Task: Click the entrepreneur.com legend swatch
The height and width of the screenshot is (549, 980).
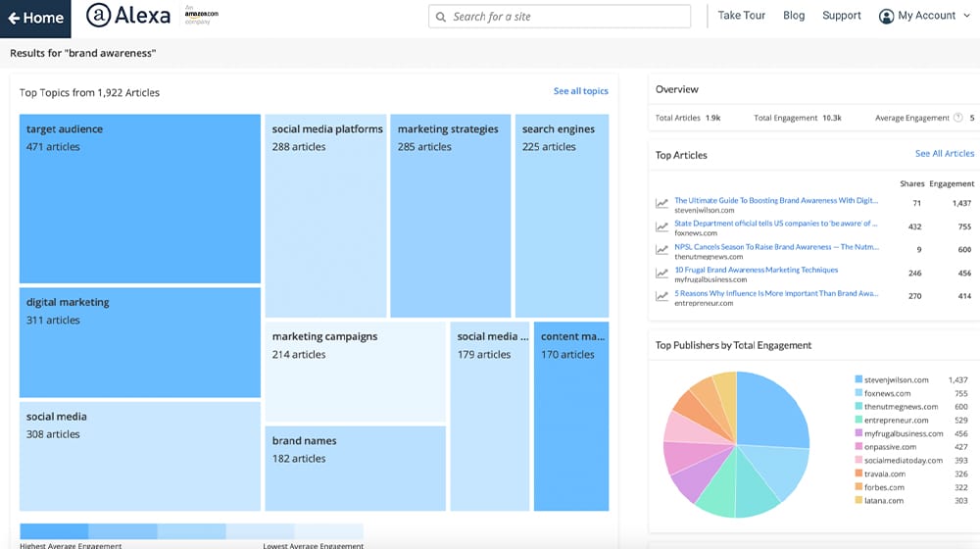Action: (858, 420)
